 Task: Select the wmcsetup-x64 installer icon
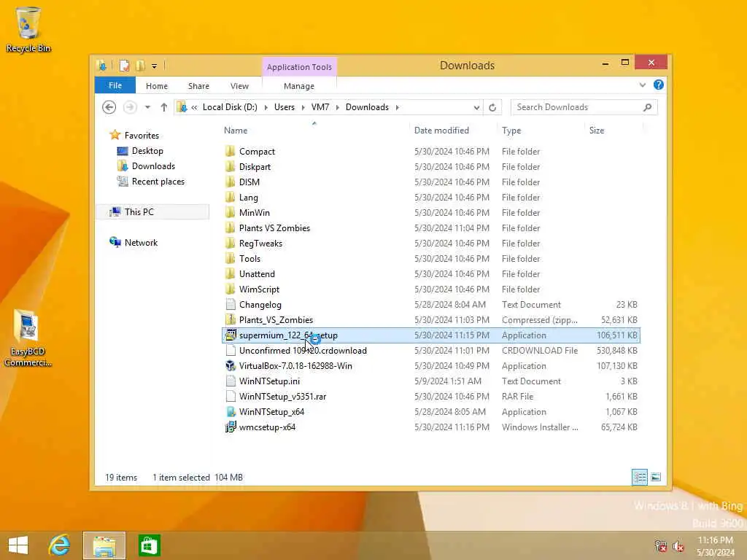point(230,427)
